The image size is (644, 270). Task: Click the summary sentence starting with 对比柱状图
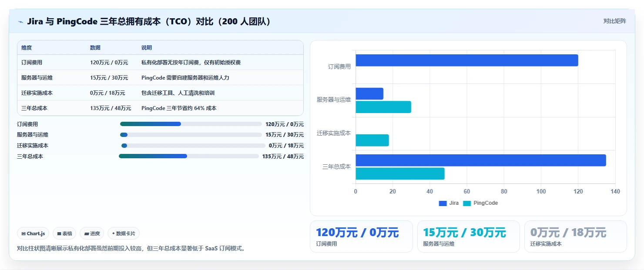131,249
